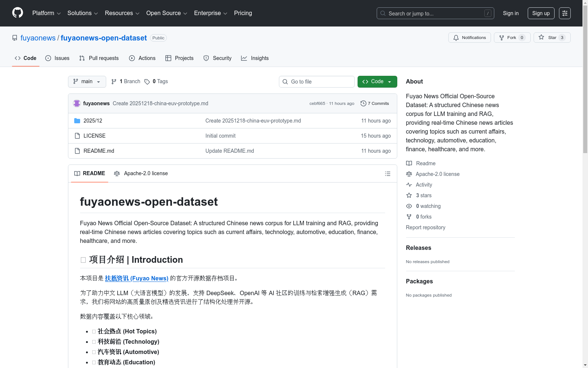This screenshot has width=588, height=368.
Task: Open commit hash cebf665
Action: point(317,103)
